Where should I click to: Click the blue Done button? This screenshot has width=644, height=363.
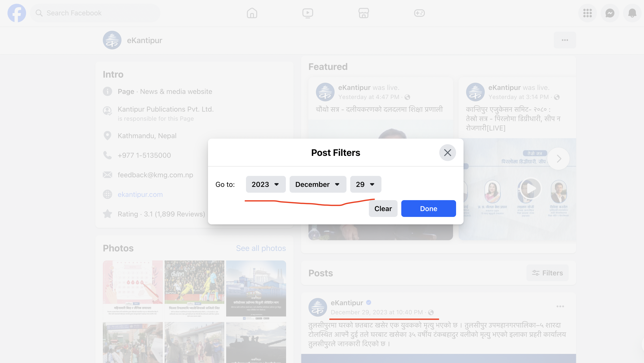[x=428, y=208]
